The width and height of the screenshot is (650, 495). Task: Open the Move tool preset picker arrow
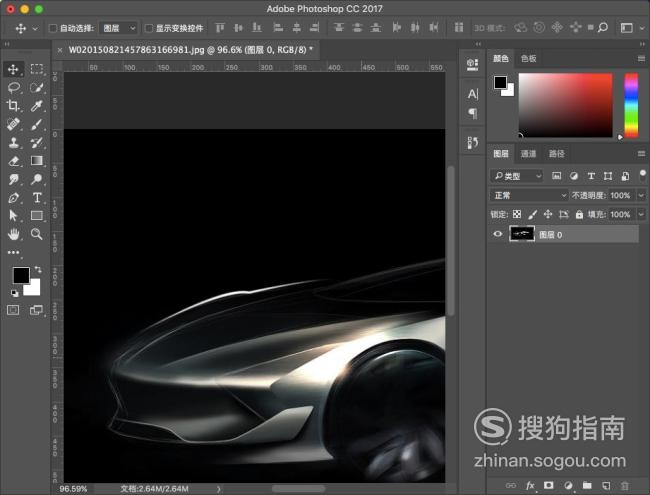[x=35, y=29]
